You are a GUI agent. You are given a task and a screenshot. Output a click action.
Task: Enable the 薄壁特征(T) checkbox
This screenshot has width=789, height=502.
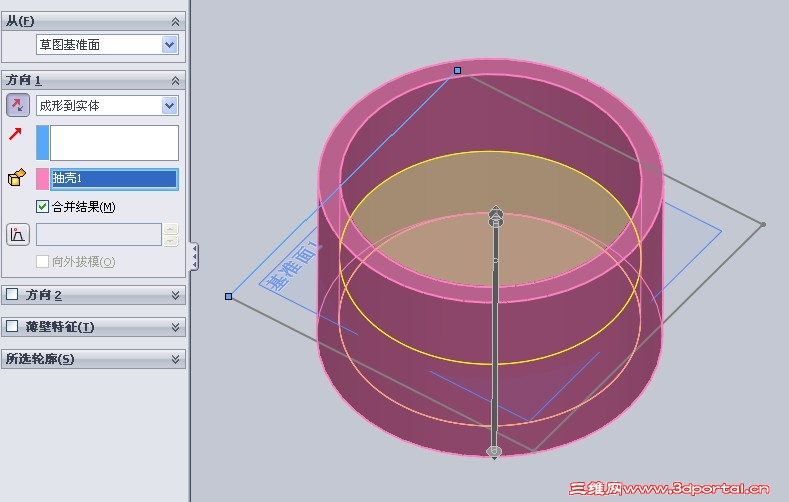click(12, 326)
